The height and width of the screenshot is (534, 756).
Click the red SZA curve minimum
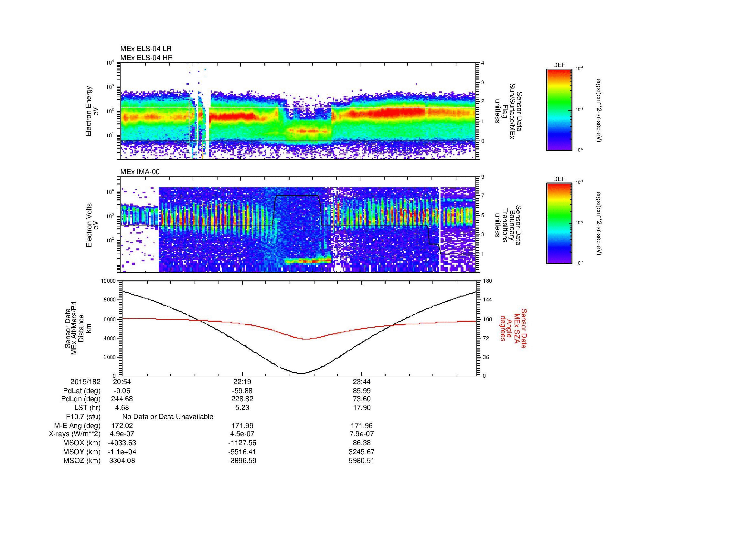tap(306, 339)
